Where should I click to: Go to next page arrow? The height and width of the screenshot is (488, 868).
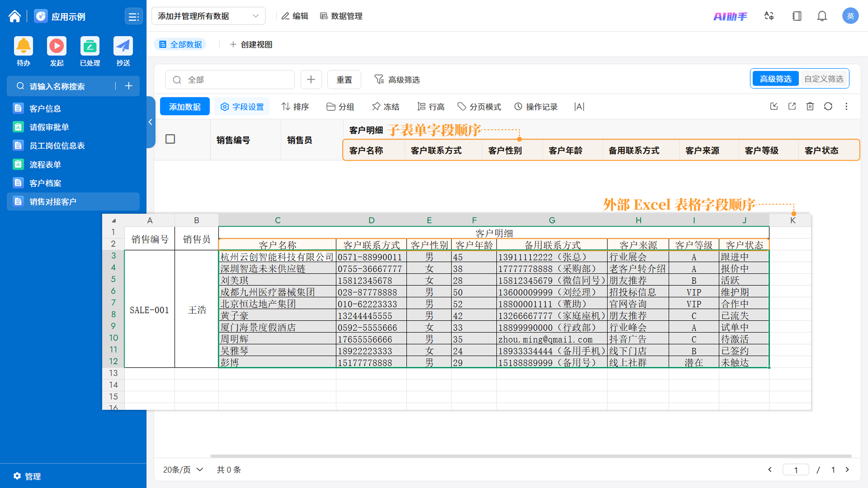(847, 469)
